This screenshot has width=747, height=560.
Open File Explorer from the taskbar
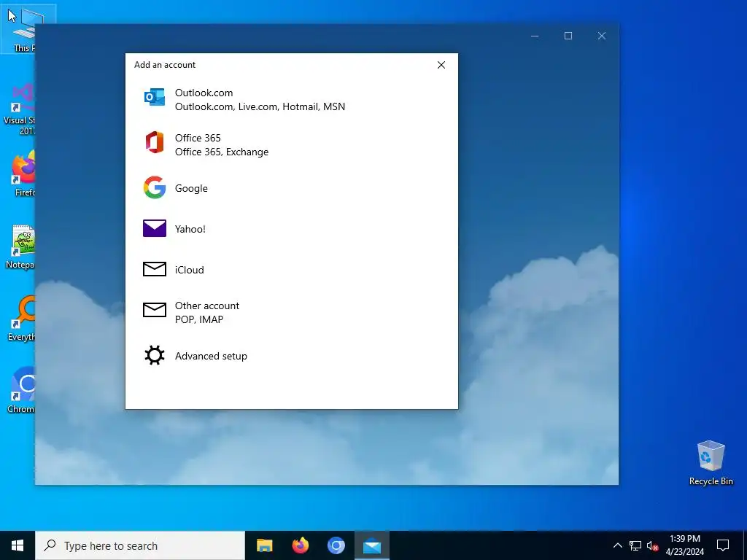pos(264,545)
